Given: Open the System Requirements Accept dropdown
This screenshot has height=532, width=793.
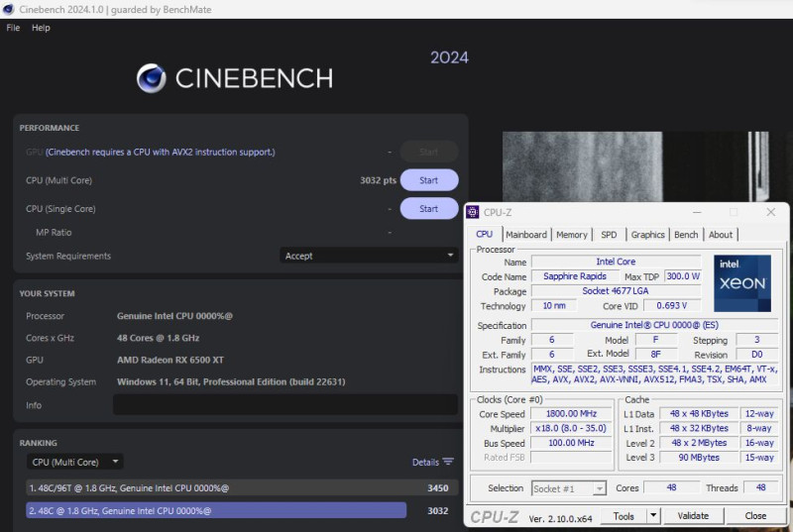Looking at the screenshot, I should click(369, 256).
